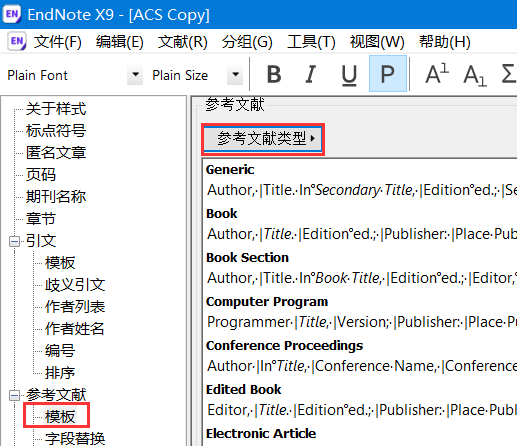Select 作者列表 under 引文
Image resolution: width=517 pixels, height=446 pixels.
[x=75, y=307]
